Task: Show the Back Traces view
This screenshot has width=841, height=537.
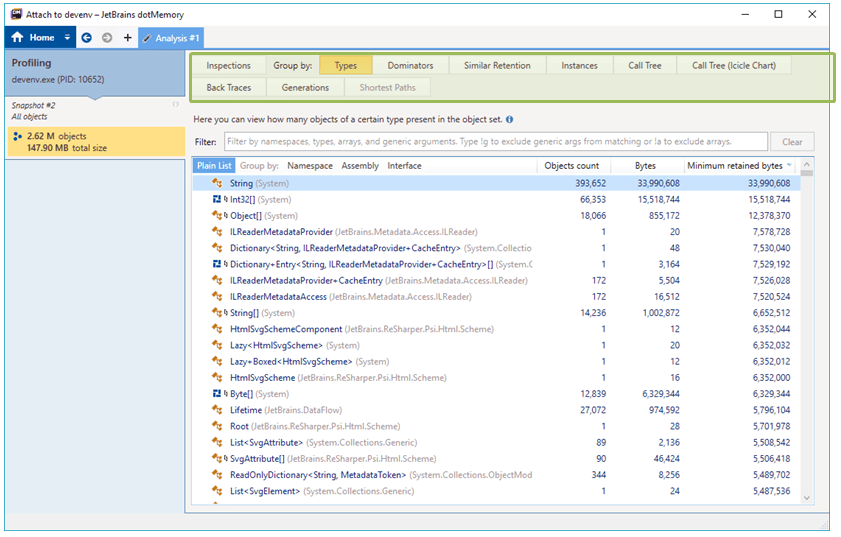Action: [x=229, y=88]
